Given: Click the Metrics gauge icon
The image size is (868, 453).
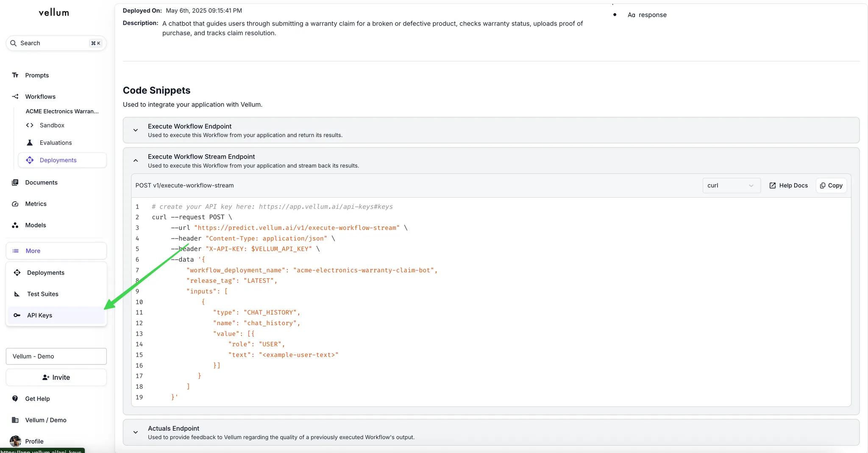Looking at the screenshot, I should coord(15,204).
